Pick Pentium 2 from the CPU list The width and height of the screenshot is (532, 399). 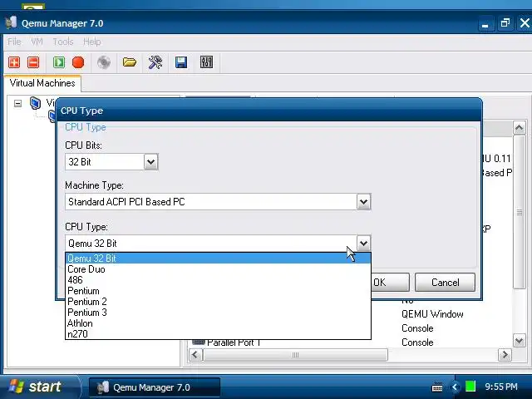pyautogui.click(x=218, y=302)
